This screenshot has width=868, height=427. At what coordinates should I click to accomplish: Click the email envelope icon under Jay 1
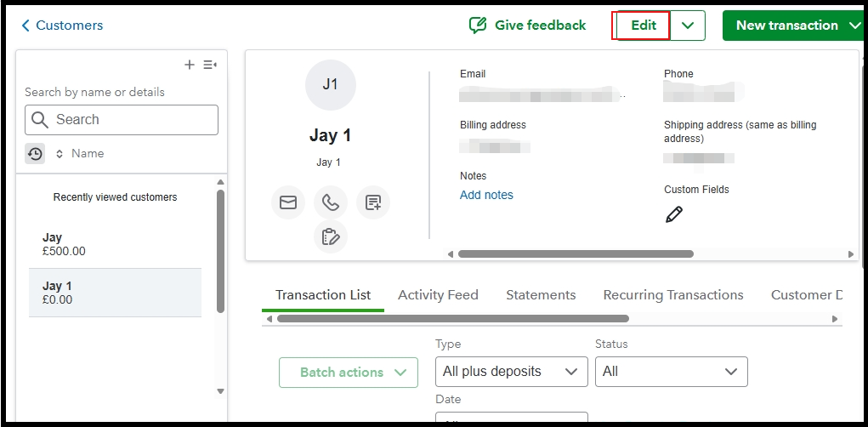(x=288, y=202)
